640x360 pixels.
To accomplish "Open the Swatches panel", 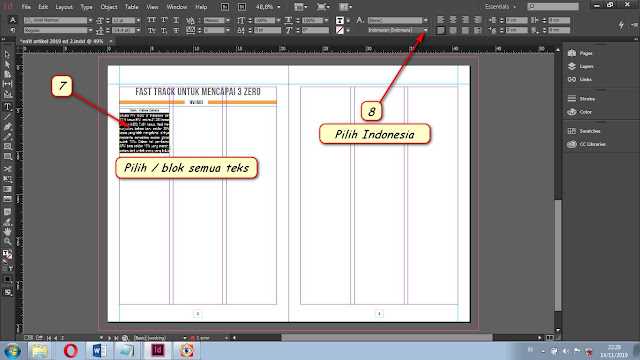I will click(584, 131).
